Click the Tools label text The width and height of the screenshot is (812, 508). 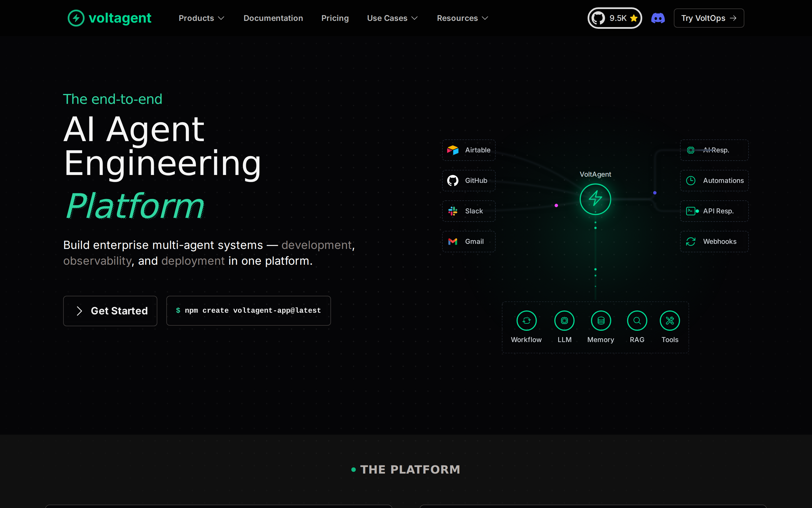click(670, 340)
